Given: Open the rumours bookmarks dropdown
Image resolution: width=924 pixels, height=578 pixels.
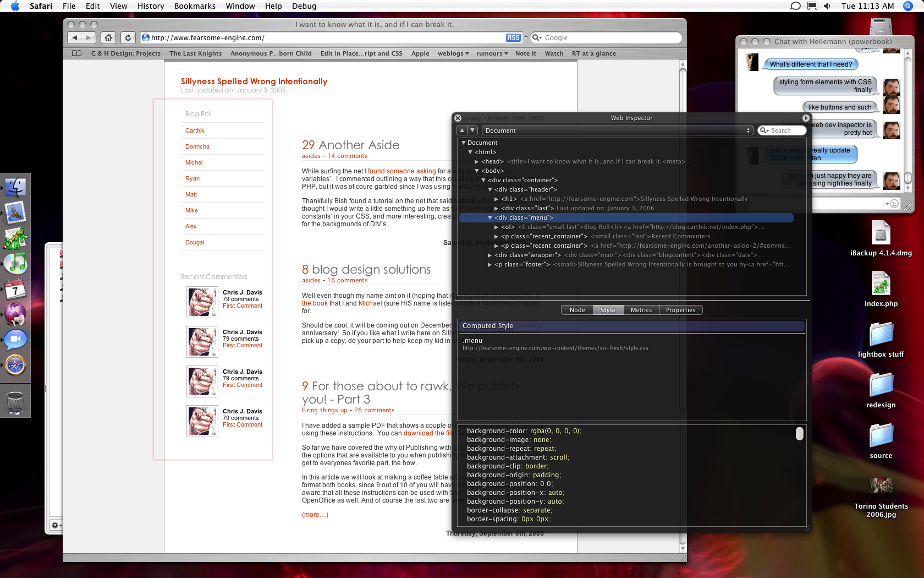Looking at the screenshot, I should tap(492, 53).
